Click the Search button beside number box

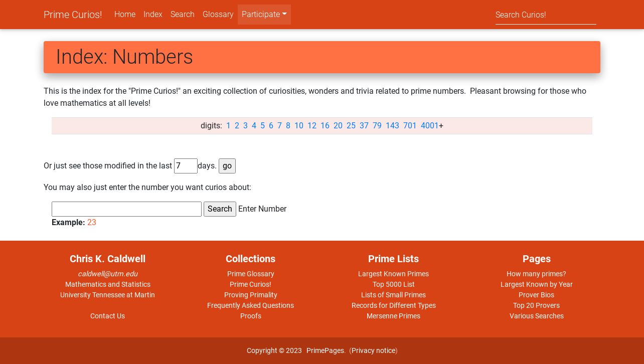tap(220, 209)
